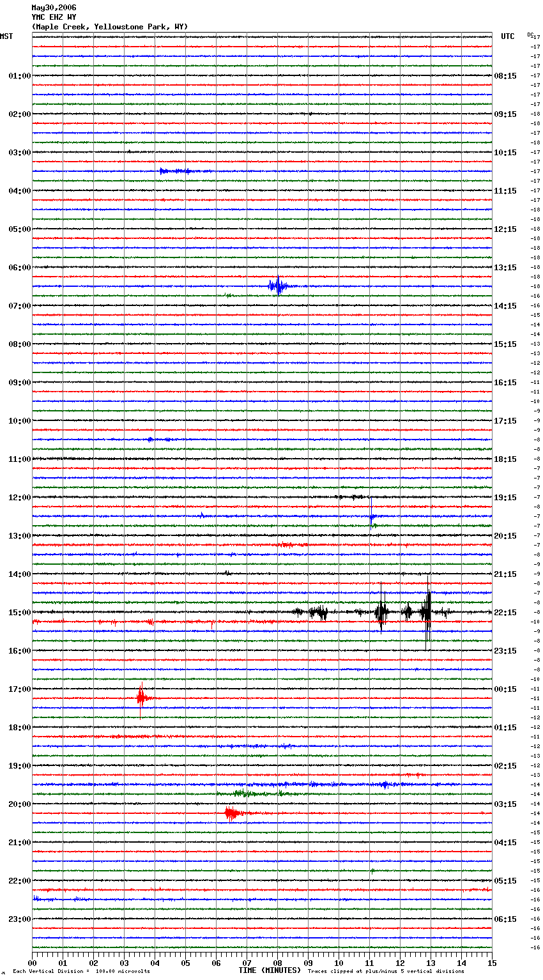
Task: Click the blue spike on the 12:30 trace
Action: (x=371, y=516)
